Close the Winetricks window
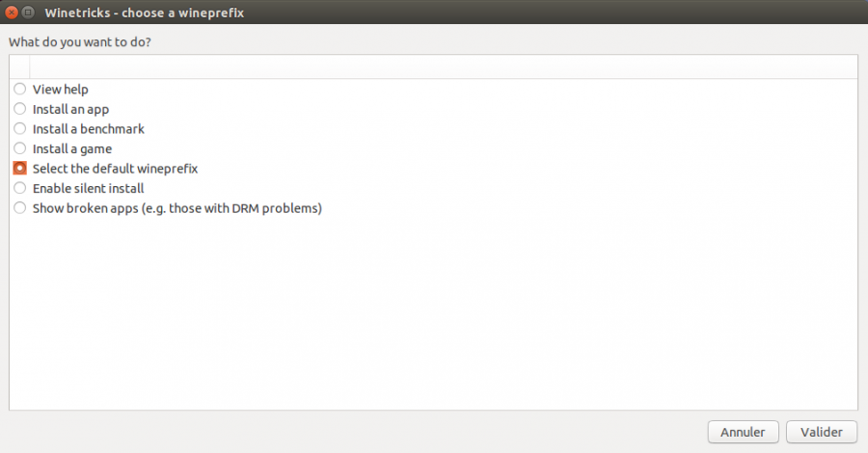The image size is (868, 453). click(12, 13)
